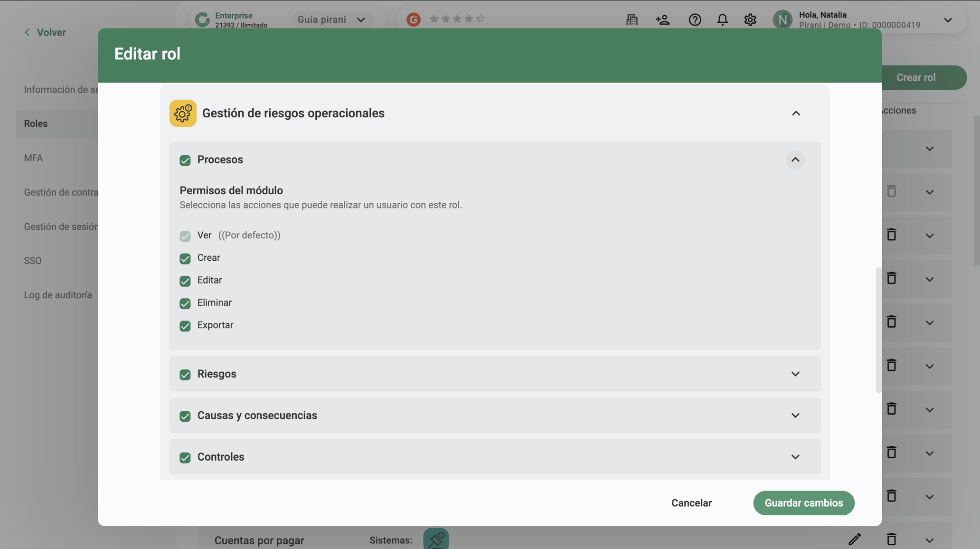980x549 pixels.
Task: Open the notifications bell
Action: (x=722, y=19)
